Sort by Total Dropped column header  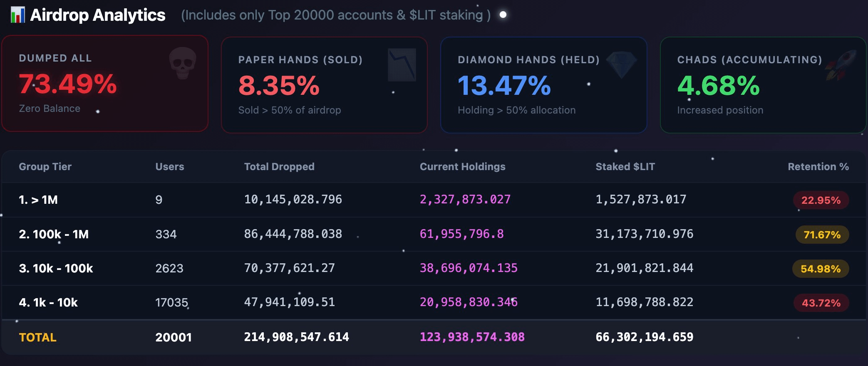pos(279,167)
